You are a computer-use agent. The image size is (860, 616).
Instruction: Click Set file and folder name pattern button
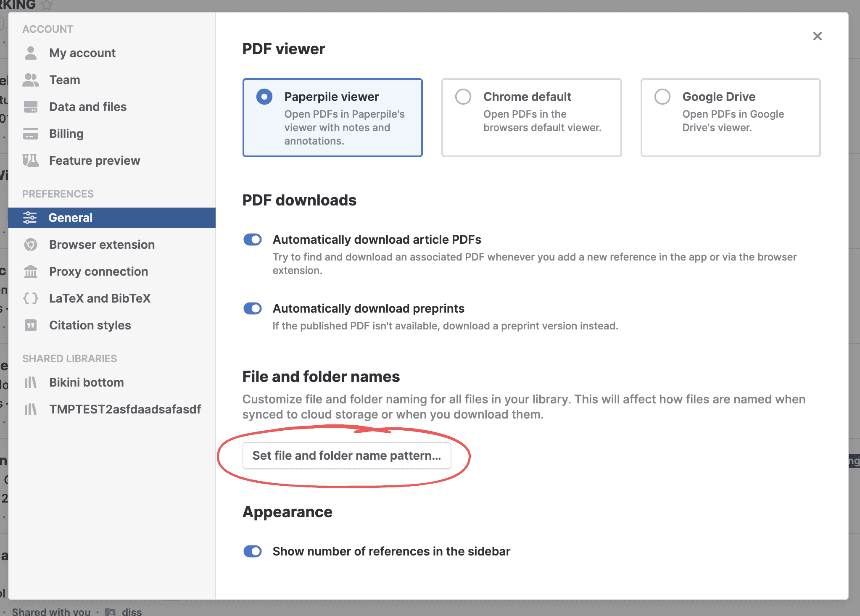(x=347, y=455)
